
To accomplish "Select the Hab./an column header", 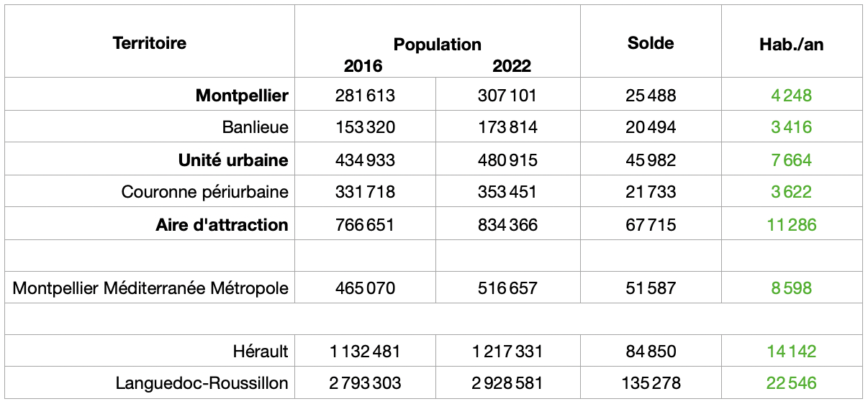I will click(x=791, y=45).
